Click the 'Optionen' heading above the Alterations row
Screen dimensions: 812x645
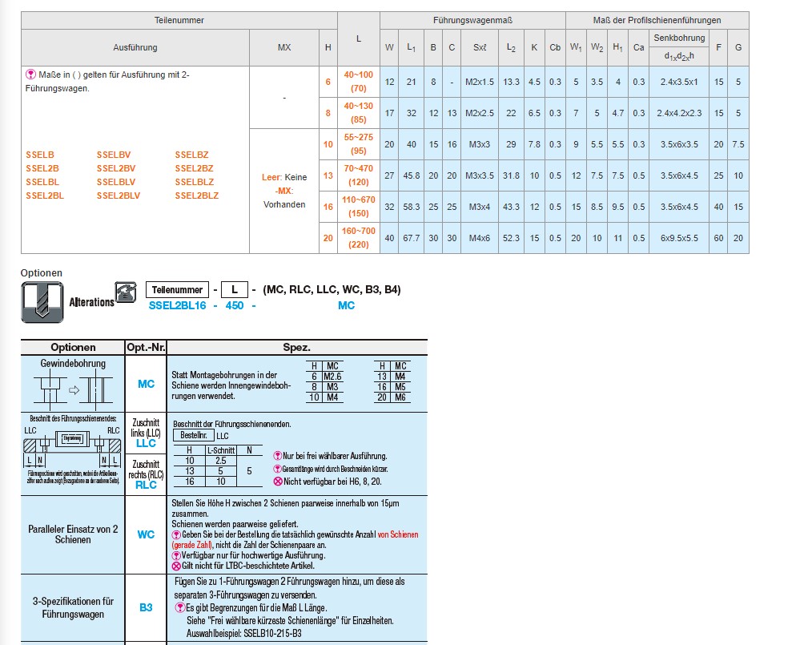(x=42, y=273)
